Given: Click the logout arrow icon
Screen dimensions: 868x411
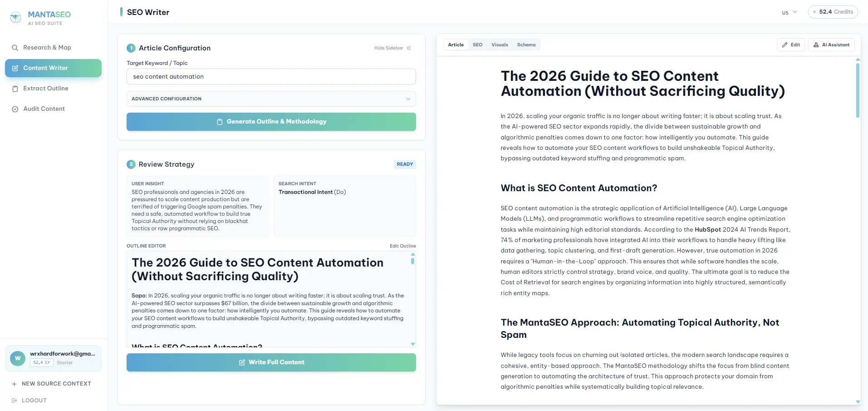Looking at the screenshot, I should click(15, 400).
